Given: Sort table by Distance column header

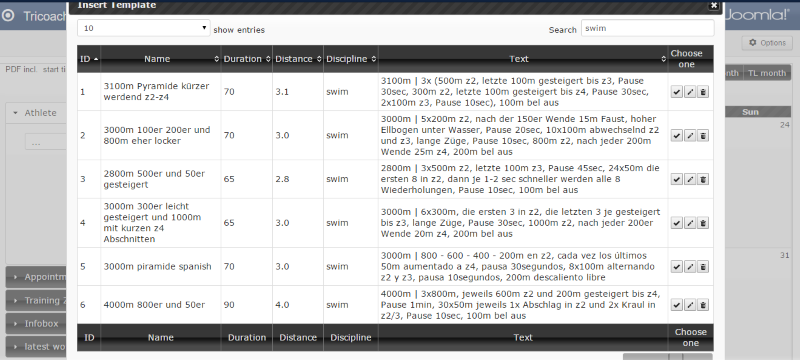Looking at the screenshot, I should click(x=298, y=59).
